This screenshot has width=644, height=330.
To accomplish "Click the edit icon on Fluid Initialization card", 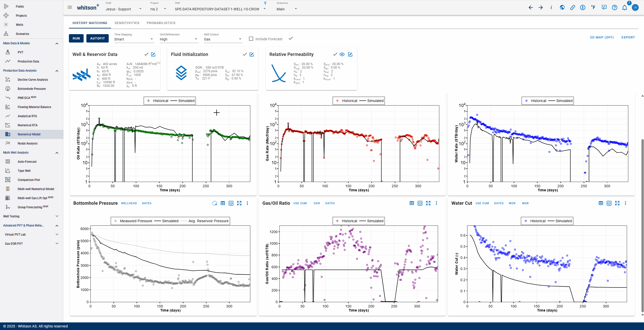I will [x=252, y=54].
